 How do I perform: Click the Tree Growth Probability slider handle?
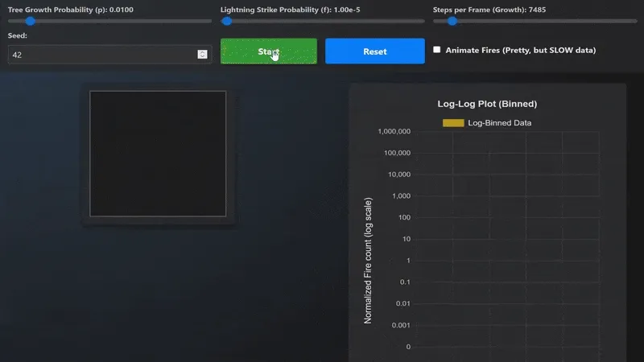30,21
